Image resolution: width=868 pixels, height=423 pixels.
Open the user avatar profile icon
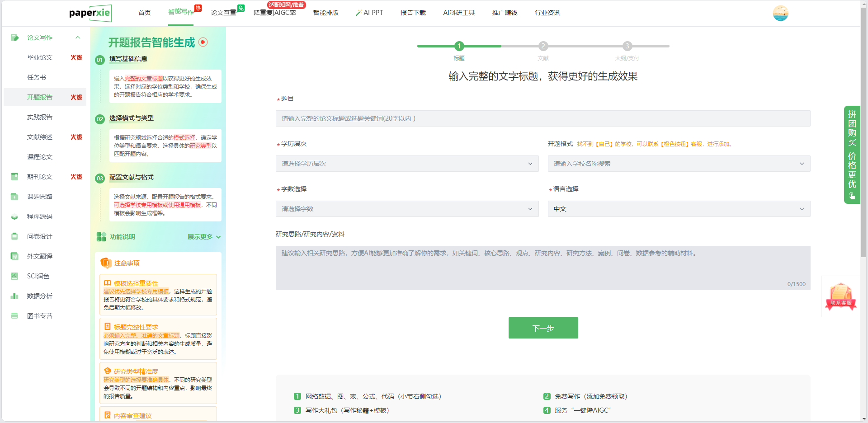780,13
